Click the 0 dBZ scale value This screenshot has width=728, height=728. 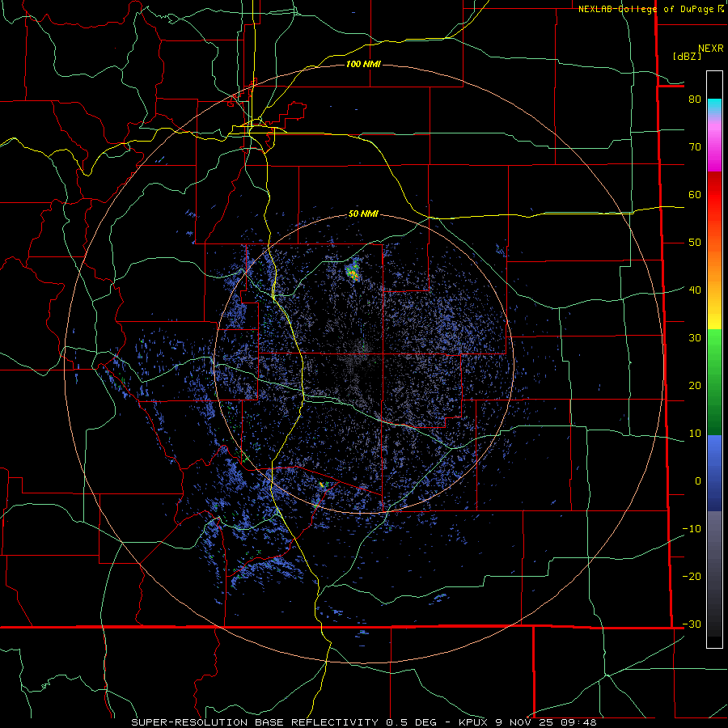698,481
